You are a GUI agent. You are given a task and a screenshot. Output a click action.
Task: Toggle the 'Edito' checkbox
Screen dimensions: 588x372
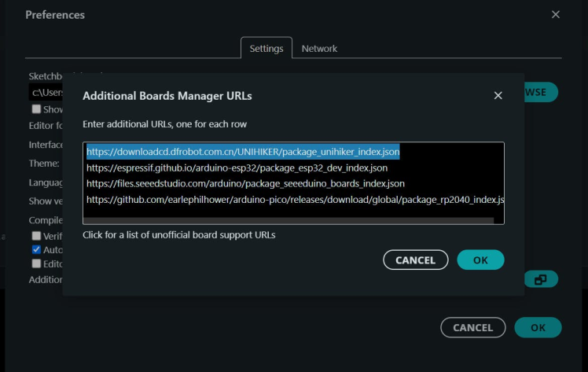pos(36,263)
